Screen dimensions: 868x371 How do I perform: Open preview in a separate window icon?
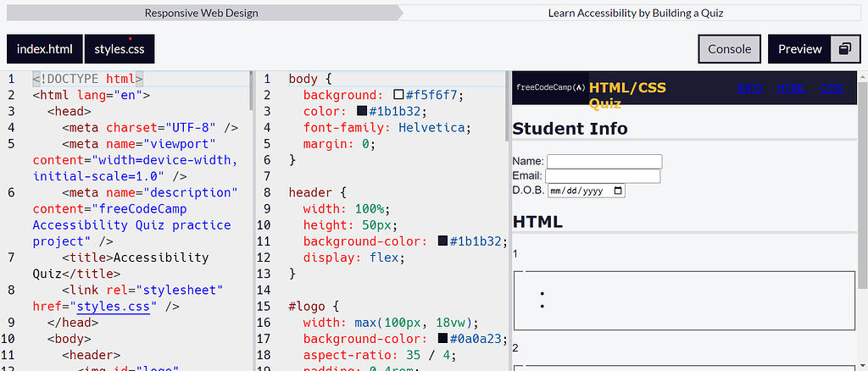tap(844, 49)
